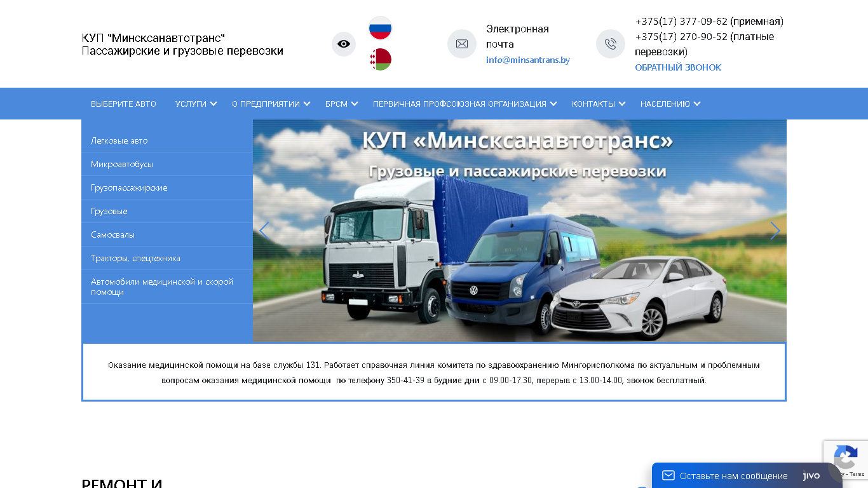Expand the О предприятии chevron

tap(308, 104)
